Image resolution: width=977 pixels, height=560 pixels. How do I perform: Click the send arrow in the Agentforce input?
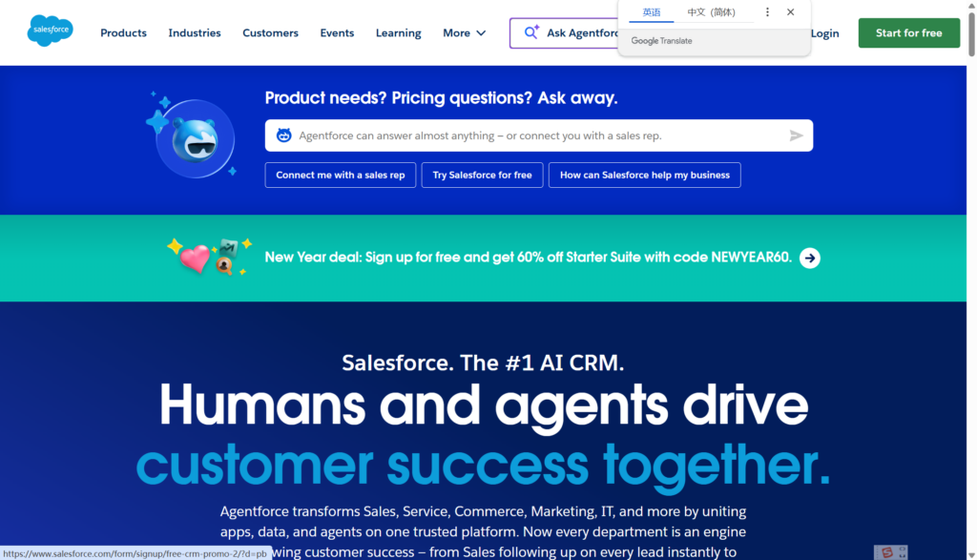[796, 135]
